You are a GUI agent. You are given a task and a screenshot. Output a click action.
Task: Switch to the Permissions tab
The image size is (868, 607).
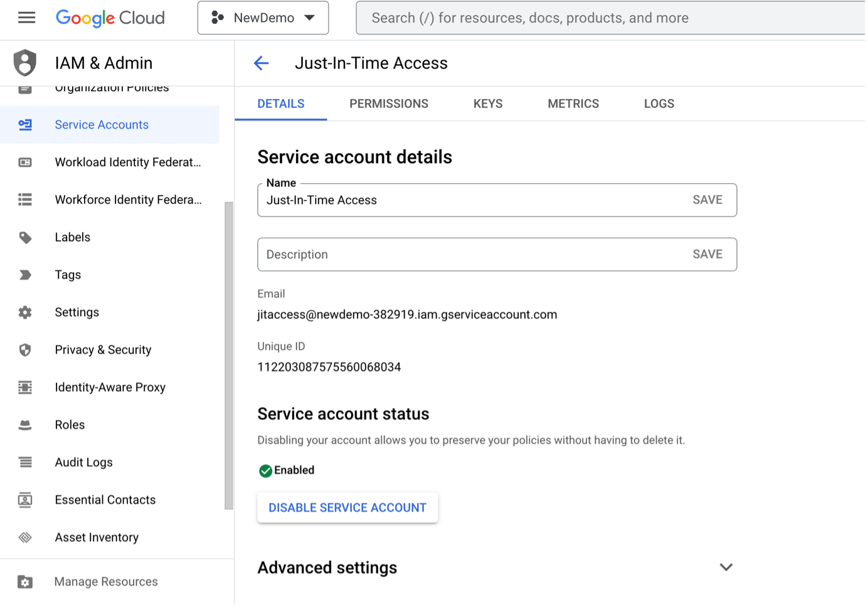(x=389, y=104)
